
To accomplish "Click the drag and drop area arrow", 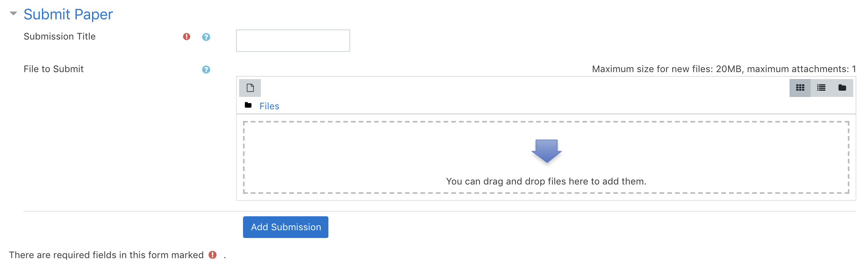I will point(547,151).
